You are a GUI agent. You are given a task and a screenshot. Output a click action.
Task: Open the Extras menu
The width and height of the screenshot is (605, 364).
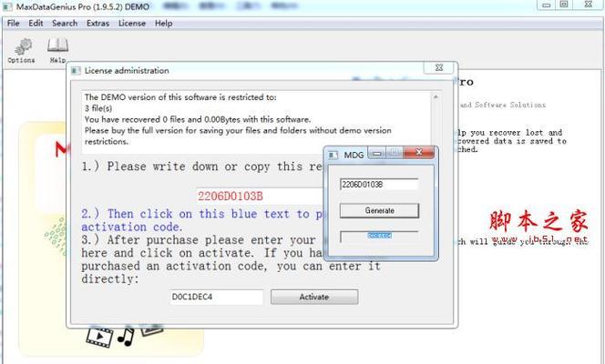click(97, 23)
